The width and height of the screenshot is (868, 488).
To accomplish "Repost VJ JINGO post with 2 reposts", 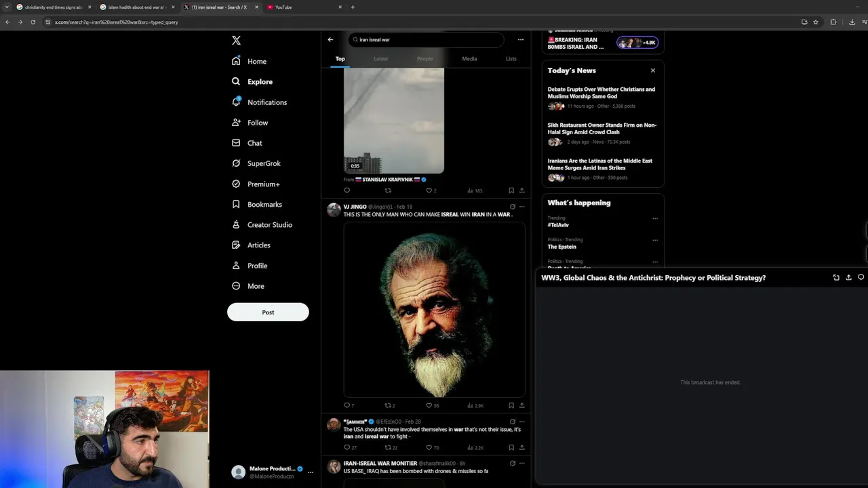I will [x=390, y=405].
